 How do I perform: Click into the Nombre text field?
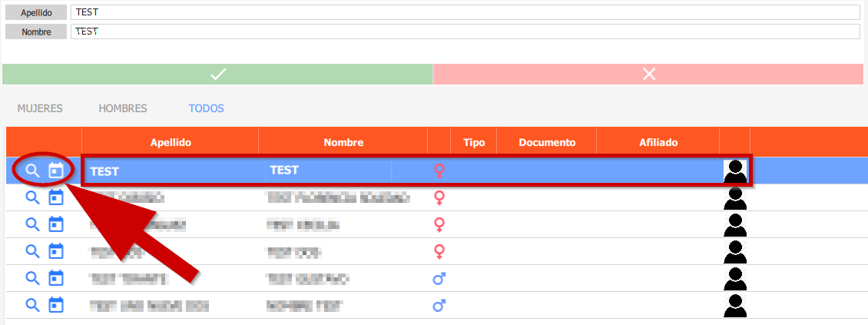click(465, 32)
